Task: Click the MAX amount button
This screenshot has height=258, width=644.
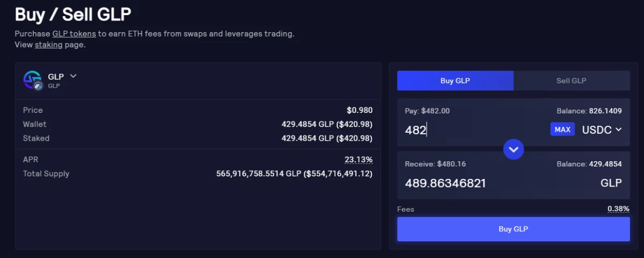Action: [562, 130]
